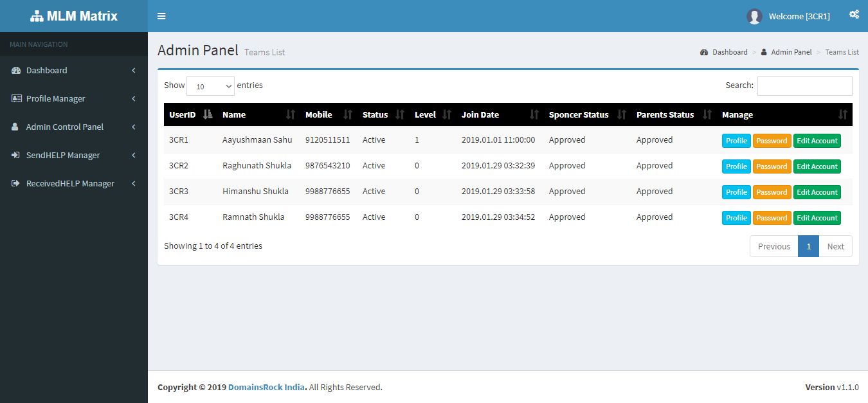This screenshot has height=403, width=868.
Task: Click into the Search input field
Action: (x=804, y=86)
